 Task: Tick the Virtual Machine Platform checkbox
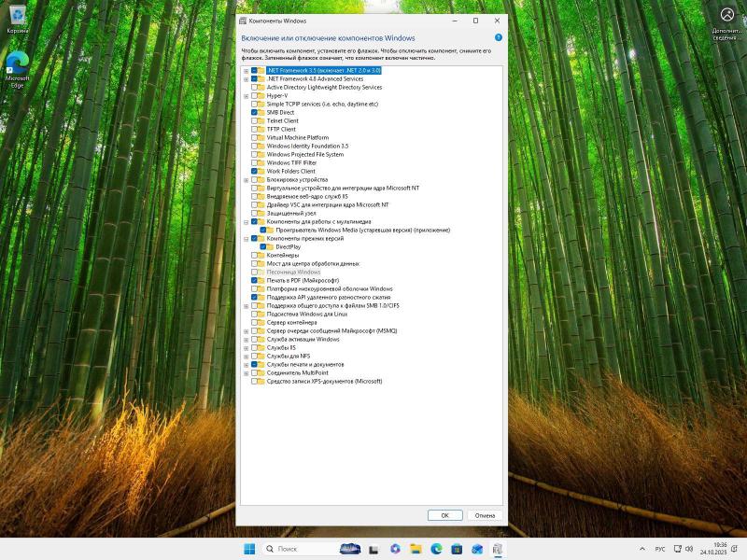[x=254, y=137]
